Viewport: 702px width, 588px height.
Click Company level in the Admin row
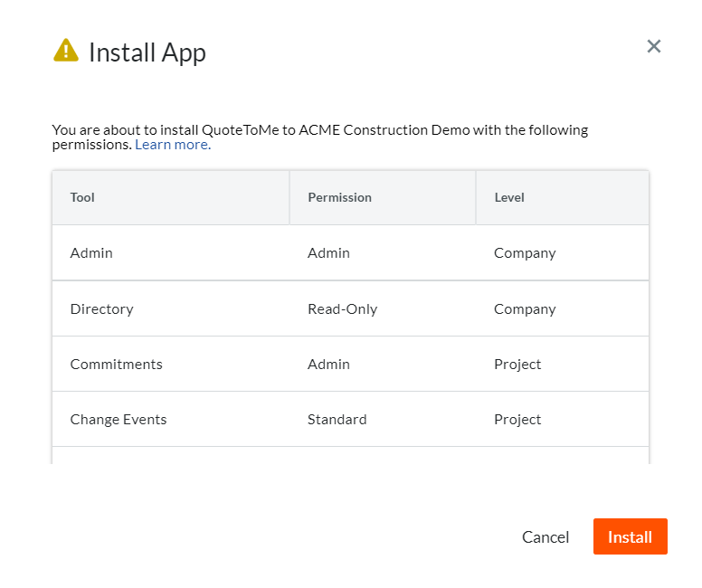tap(525, 253)
